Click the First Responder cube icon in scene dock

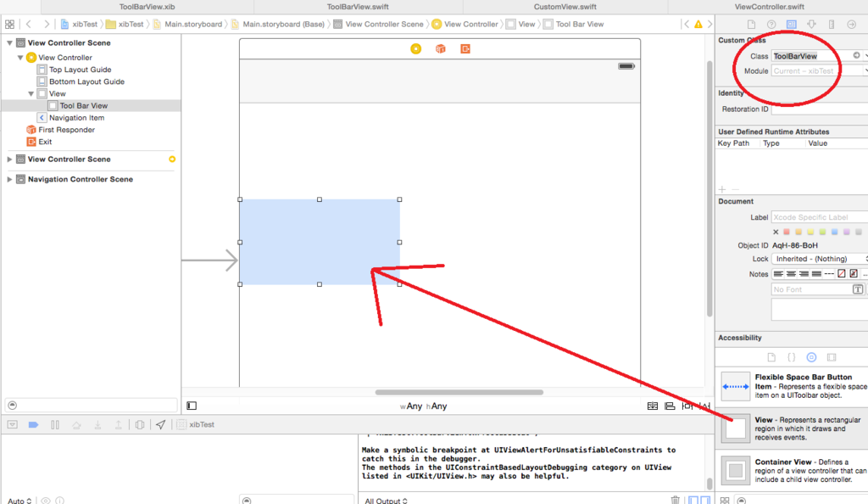coord(441,48)
